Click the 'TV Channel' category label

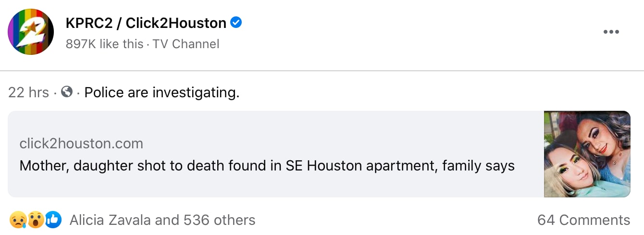186,44
